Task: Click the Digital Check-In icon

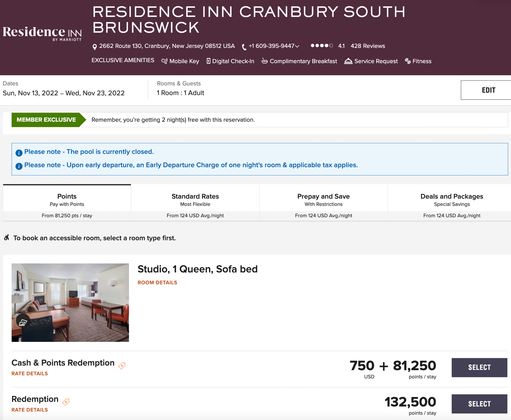Action: 208,61
